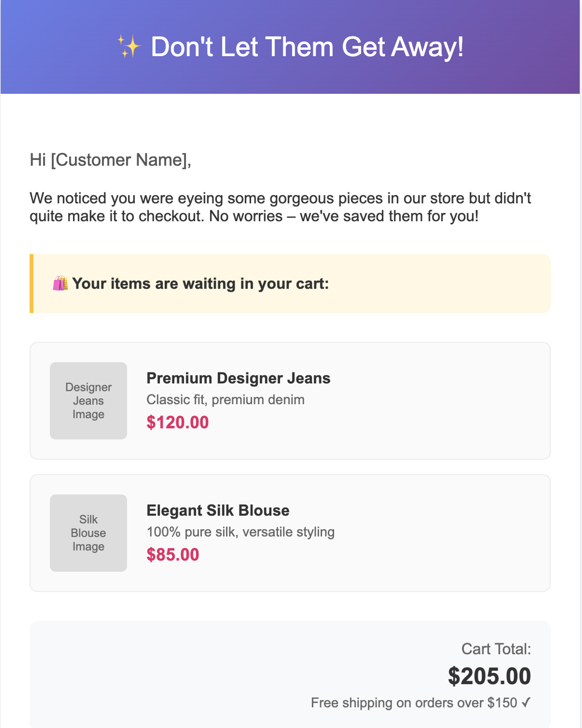This screenshot has height=728, width=582.
Task: Click the "100% pure silk, versatile styling" description
Action: click(240, 532)
